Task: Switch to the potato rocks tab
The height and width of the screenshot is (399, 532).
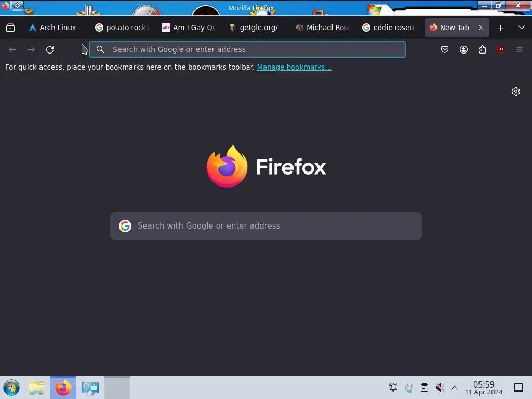Action: (122, 28)
